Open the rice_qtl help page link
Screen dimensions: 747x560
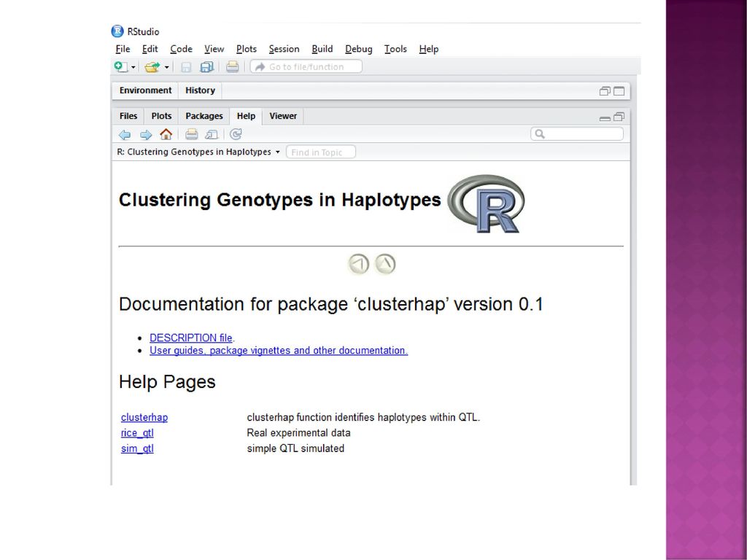(137, 433)
